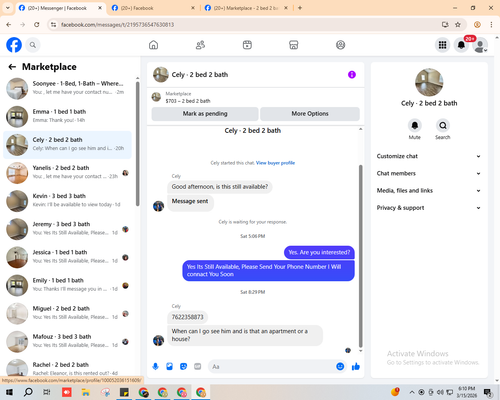Click the Aa message input field
This screenshot has width=500, height=400.
tap(272, 367)
